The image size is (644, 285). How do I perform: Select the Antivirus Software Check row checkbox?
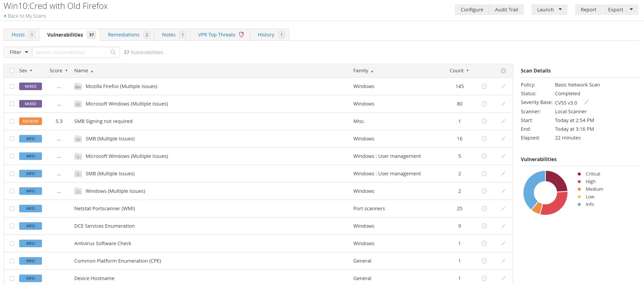point(12,243)
